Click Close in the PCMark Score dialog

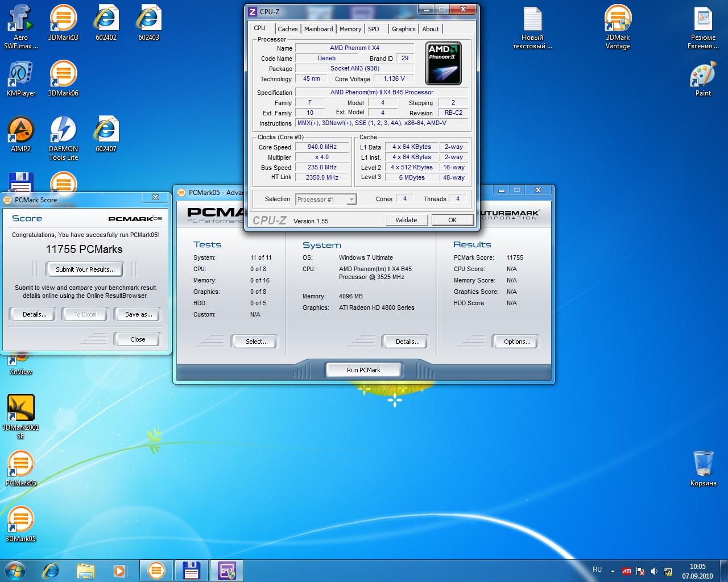(x=138, y=339)
